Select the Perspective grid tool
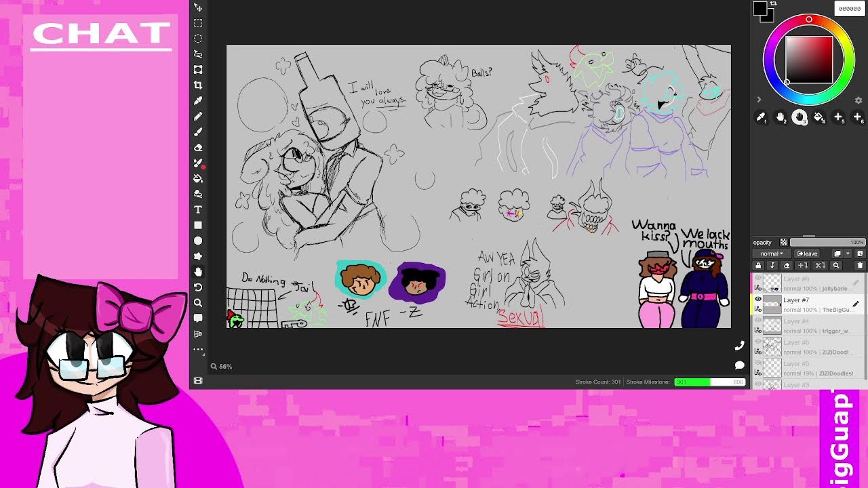 point(198,333)
